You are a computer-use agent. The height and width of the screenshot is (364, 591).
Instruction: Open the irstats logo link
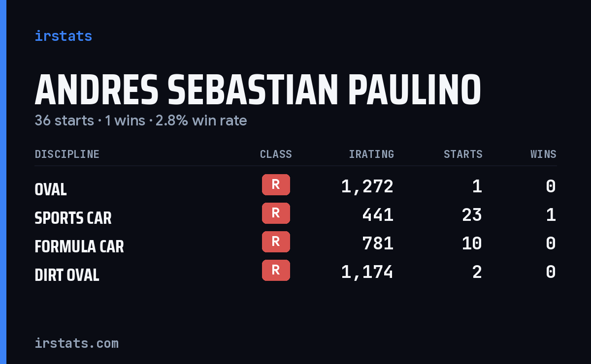click(x=64, y=36)
